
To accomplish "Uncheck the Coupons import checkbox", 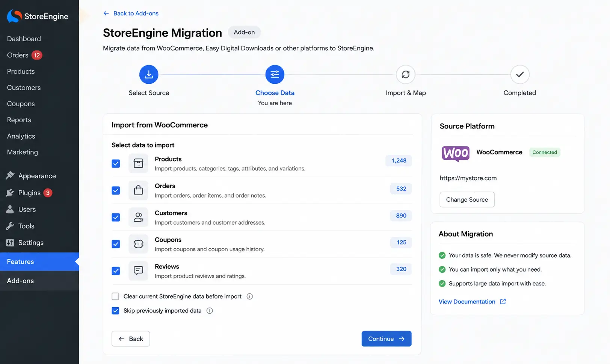I will [x=116, y=244].
